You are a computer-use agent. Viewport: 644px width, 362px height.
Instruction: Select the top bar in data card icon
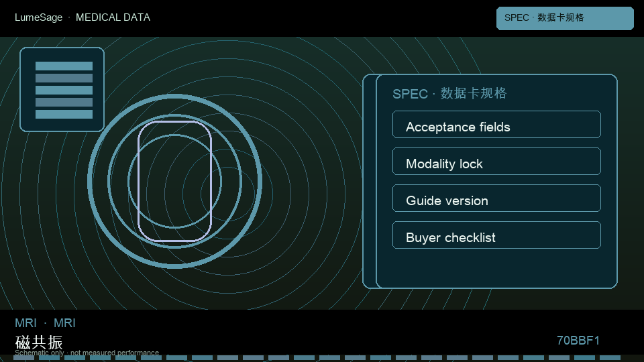[x=64, y=66]
